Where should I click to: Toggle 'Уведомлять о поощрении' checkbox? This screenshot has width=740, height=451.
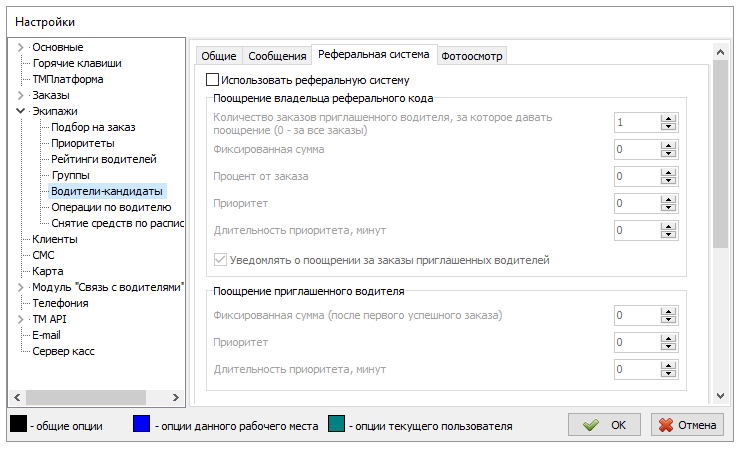click(x=221, y=260)
